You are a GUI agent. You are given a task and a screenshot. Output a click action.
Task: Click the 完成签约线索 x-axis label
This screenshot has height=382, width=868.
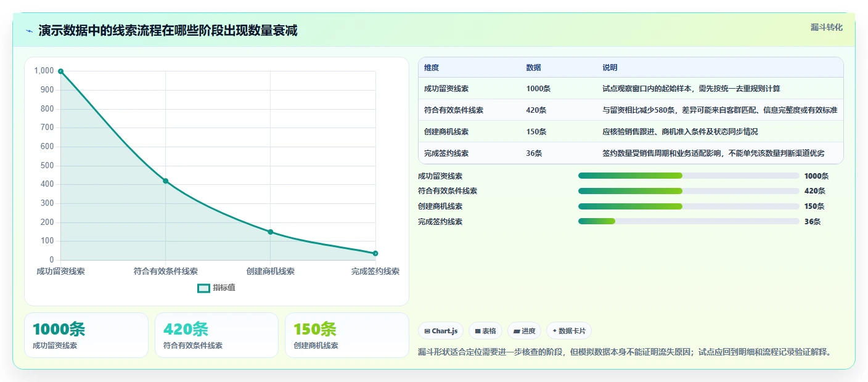tap(375, 271)
